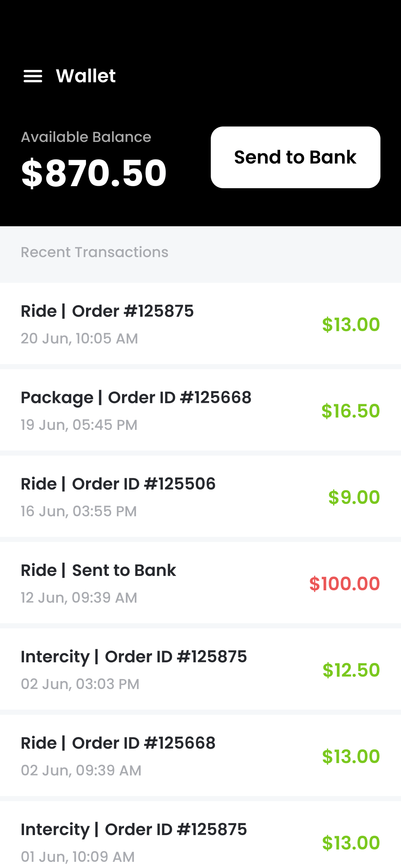Click the Available Balance label
Screen dimensions: 401x868
pyautogui.click(x=86, y=137)
